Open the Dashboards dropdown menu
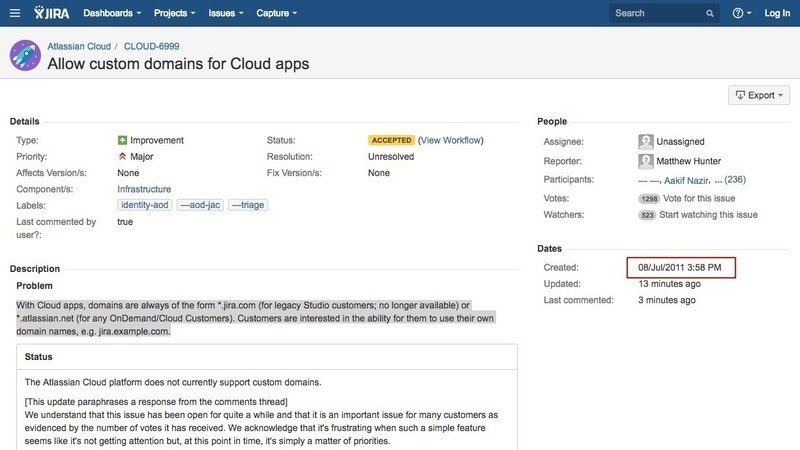This screenshot has width=800, height=450. 111,14
